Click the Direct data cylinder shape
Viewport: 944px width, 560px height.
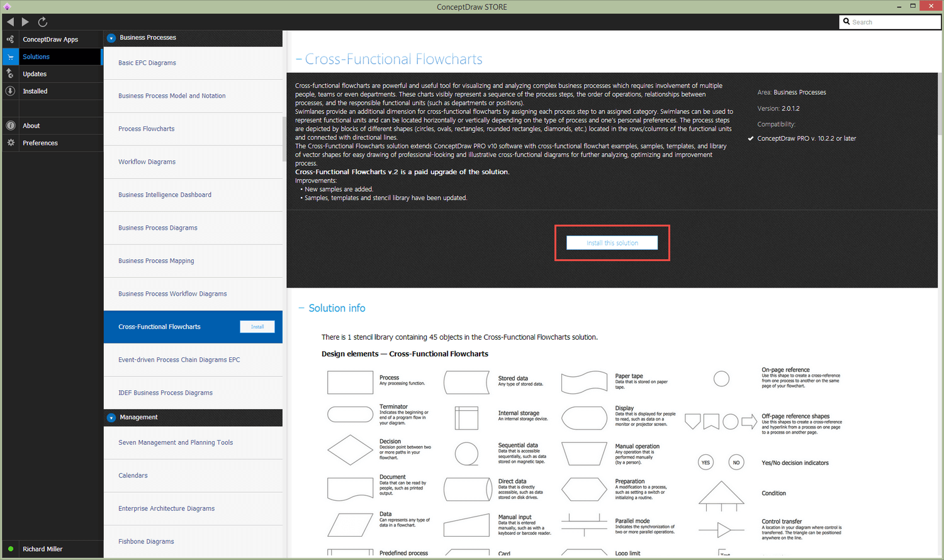[x=468, y=489]
